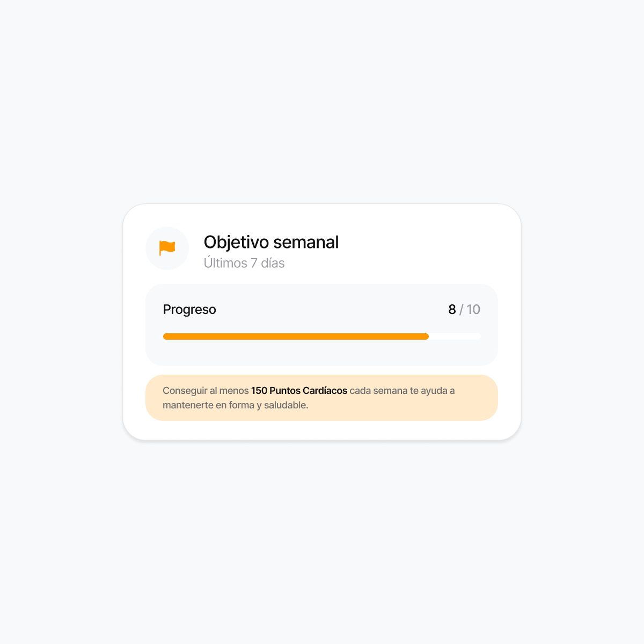Viewport: 644px width, 644px height.
Task: Click the rounded right tip of orange fill
Action: (x=426, y=336)
